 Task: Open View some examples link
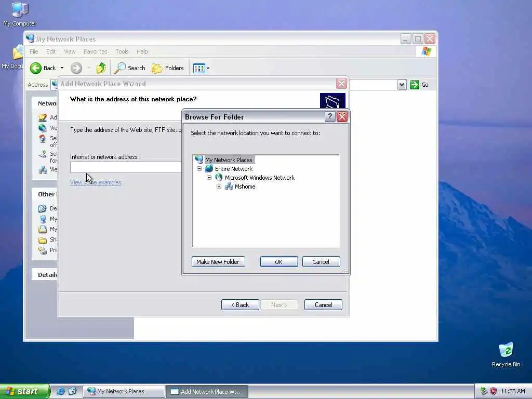pyautogui.click(x=96, y=182)
